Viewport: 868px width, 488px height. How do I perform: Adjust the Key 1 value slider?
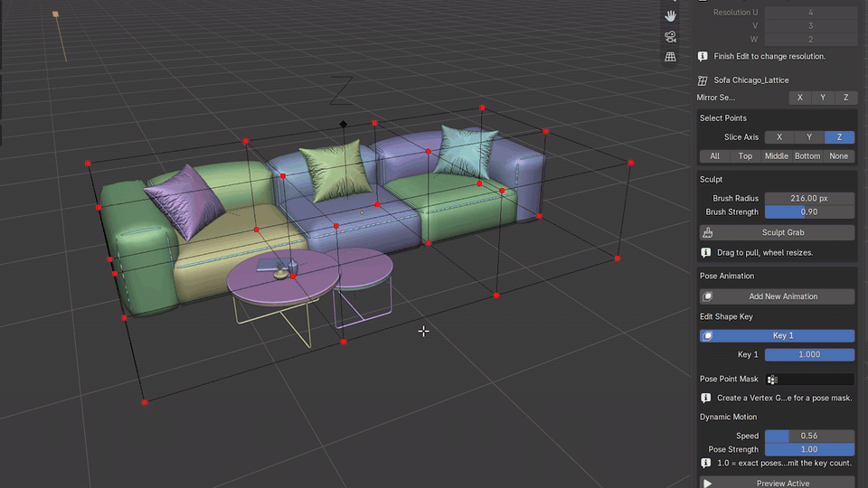coord(809,354)
